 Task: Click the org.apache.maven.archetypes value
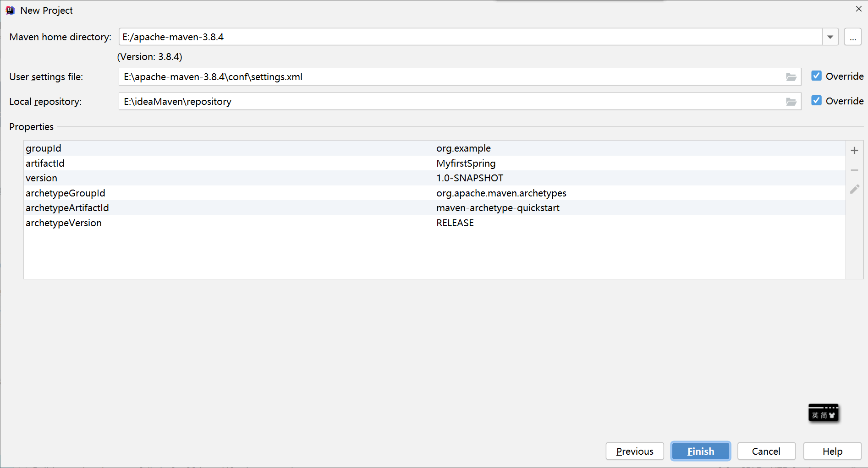point(501,193)
